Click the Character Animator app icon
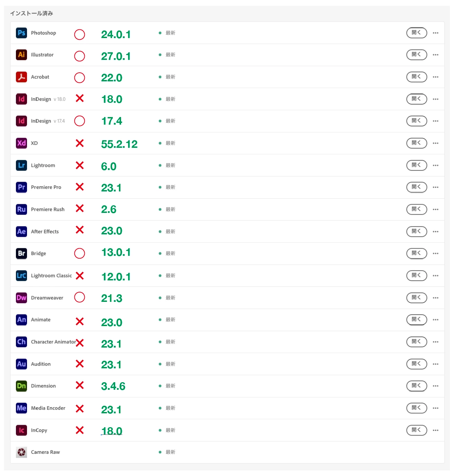This screenshot has height=476, width=455. [x=21, y=342]
